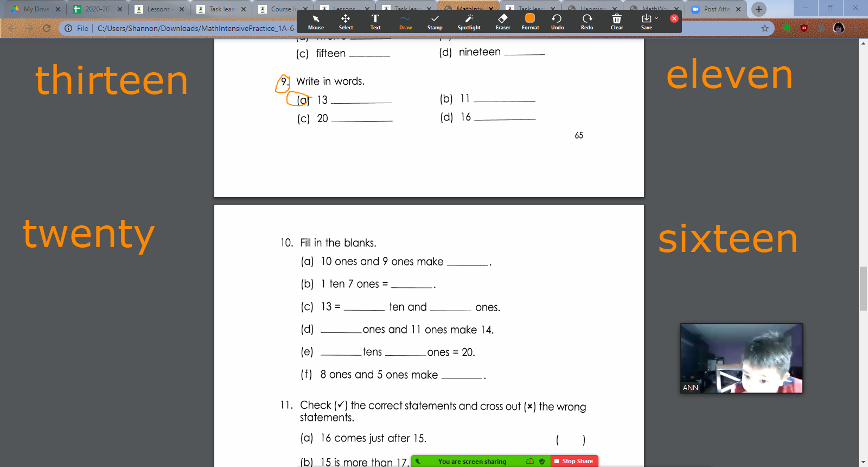
Task: Click the file info icon in address bar
Action: [x=68, y=28]
